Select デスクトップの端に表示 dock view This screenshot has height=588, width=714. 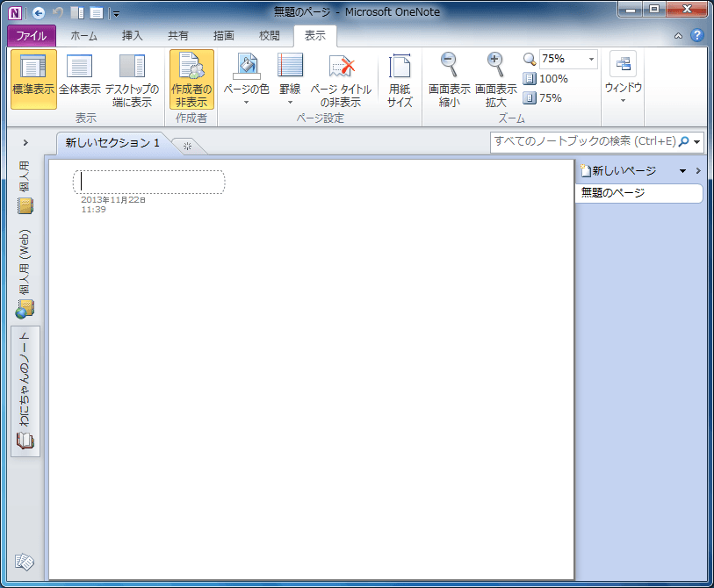click(132, 79)
